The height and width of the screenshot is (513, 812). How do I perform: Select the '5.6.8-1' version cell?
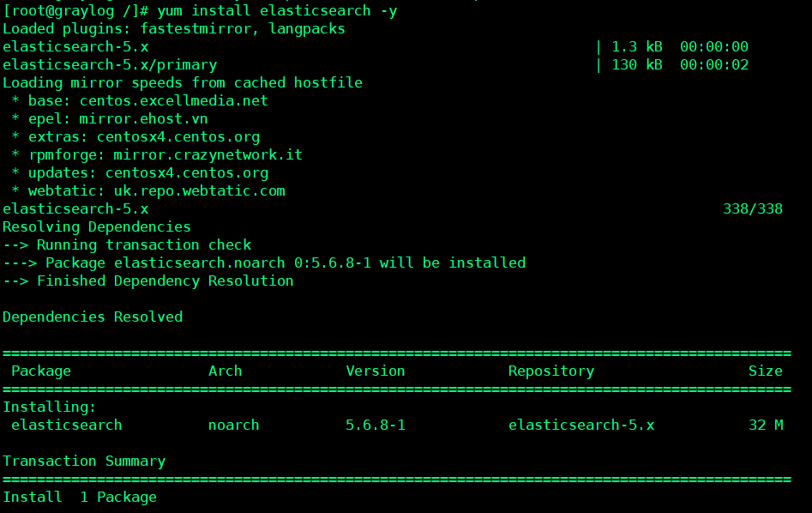pyautogui.click(x=376, y=425)
